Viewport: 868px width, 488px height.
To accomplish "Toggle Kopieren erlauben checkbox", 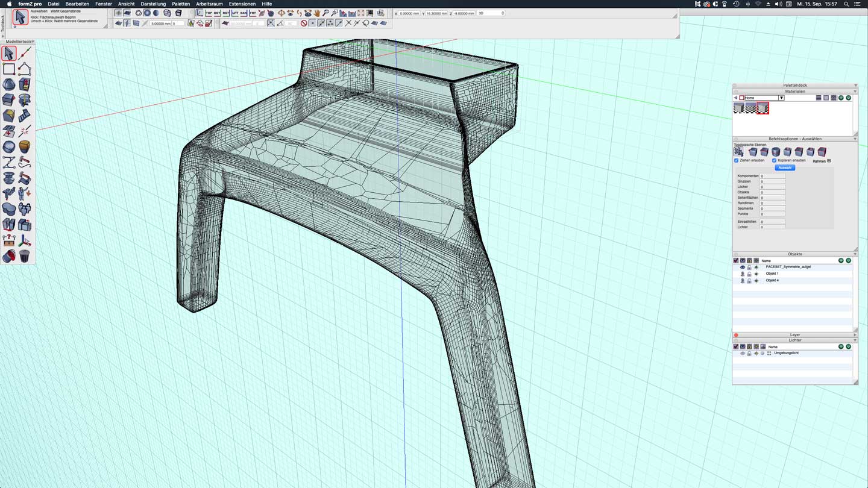I will click(x=775, y=161).
